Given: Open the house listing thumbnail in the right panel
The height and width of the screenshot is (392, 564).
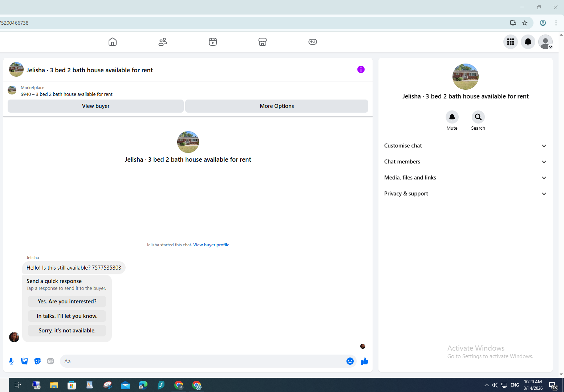Looking at the screenshot, I should click(x=466, y=77).
